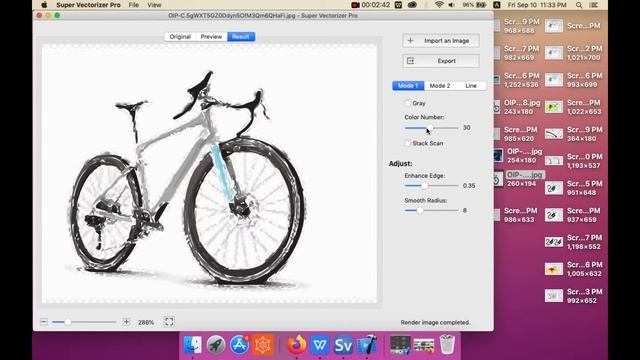This screenshot has width=640, height=360.
Task: Select desktop screenshot sized 364×180
Action: pyautogui.click(x=573, y=134)
